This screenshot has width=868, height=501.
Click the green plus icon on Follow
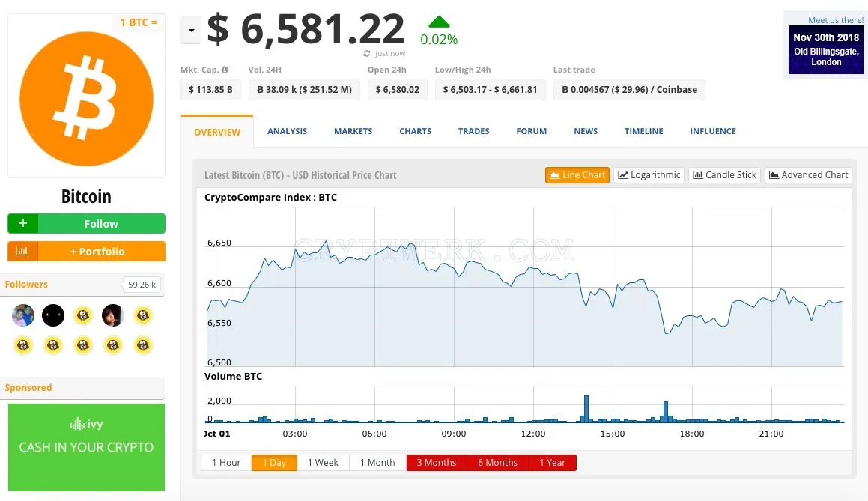22,223
